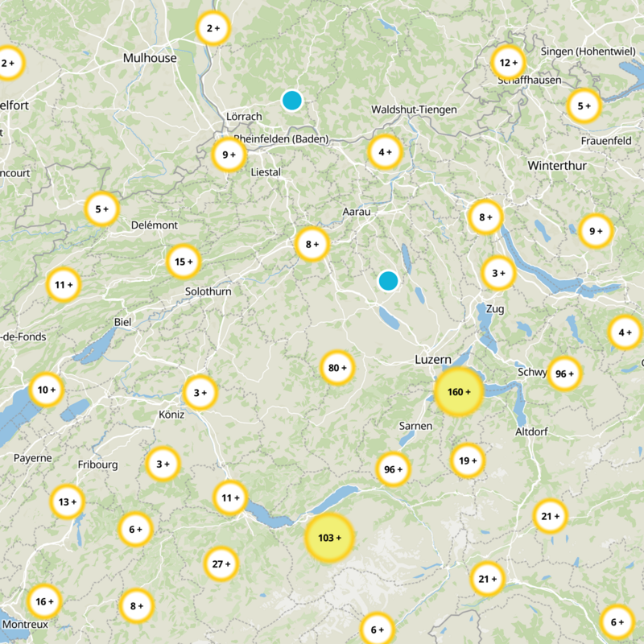Screen dimensions: 644x644
Task: Click the 3+ cluster near Zug
Action: pos(498,273)
